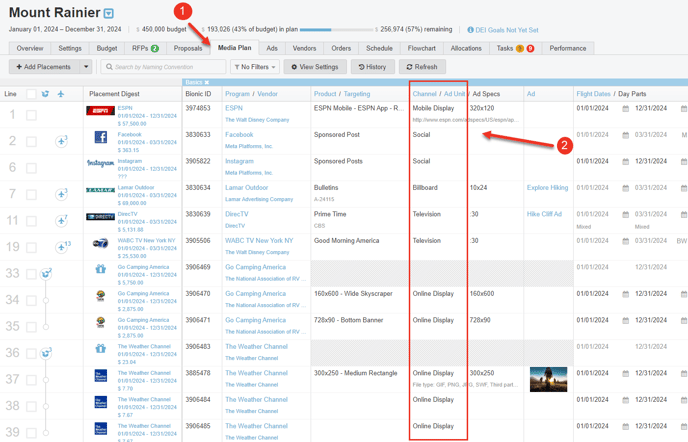Check the box for line 1

tap(31, 115)
